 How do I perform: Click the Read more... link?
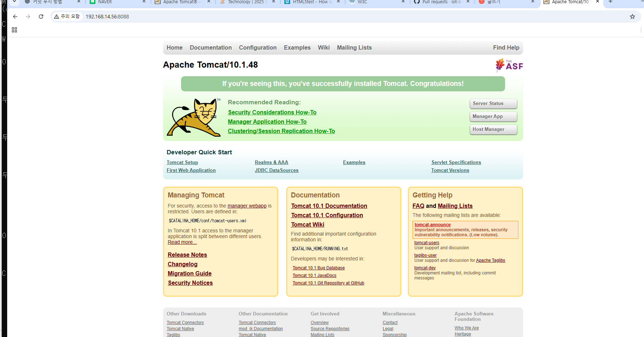pyautogui.click(x=182, y=242)
